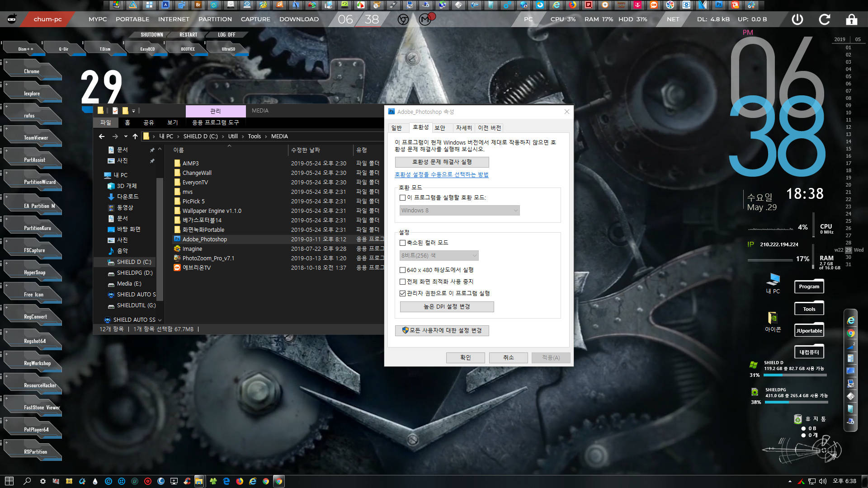Screen dimensions: 868x488
Task: Open the 자세히 tab
Action: (x=463, y=128)
